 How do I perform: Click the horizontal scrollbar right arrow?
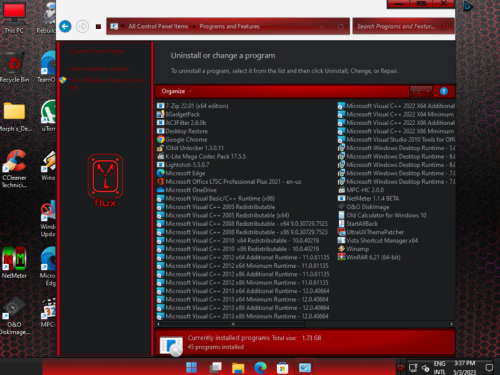coord(452,324)
